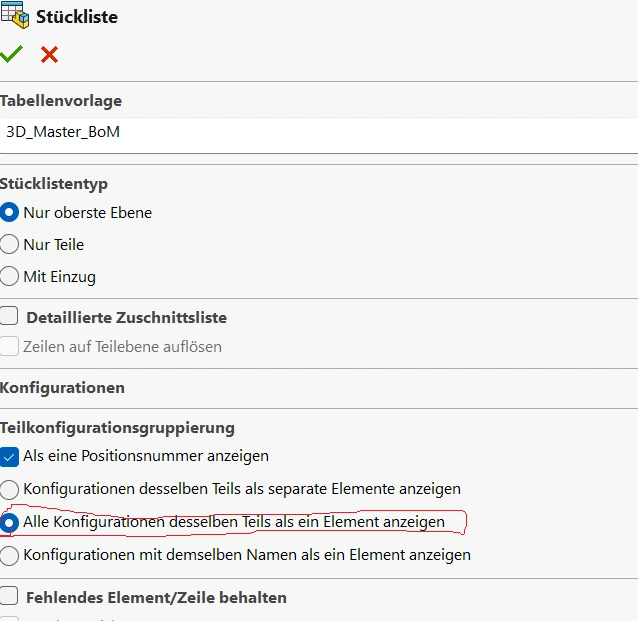Tick Zeilen auf Teilebene auflösen checkbox

[9, 346]
